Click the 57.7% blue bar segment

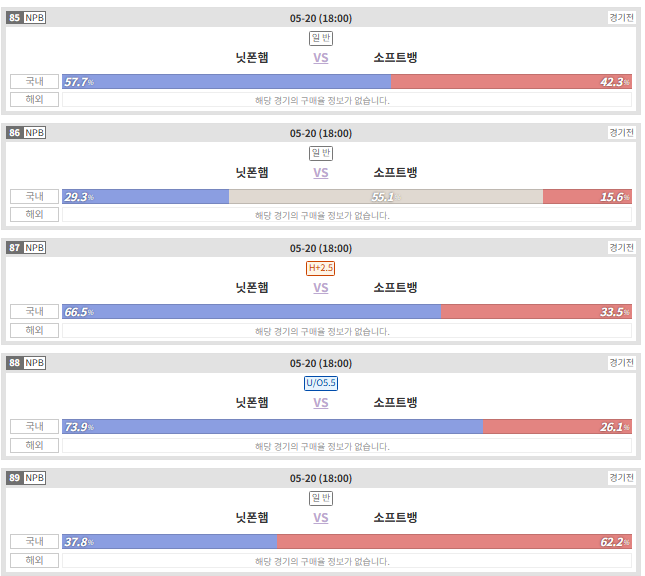tap(227, 81)
